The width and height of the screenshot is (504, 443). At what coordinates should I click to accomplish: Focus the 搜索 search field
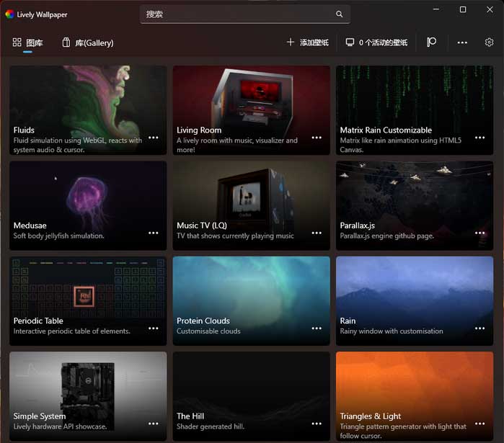point(245,14)
